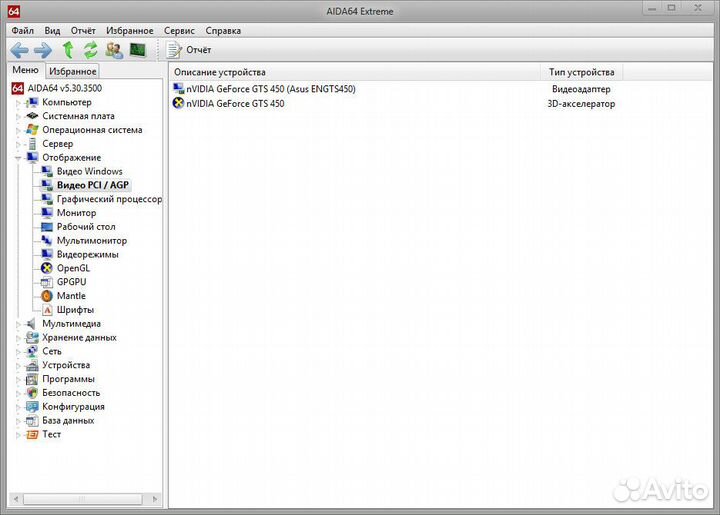The height and width of the screenshot is (515, 720).
Task: Click the users icon in toolbar
Action: [x=115, y=50]
